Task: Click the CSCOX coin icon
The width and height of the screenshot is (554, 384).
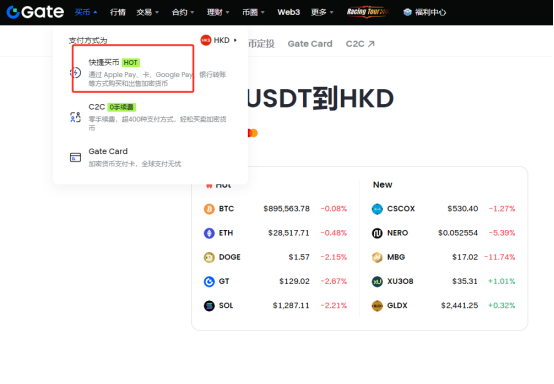Action: pos(377,209)
